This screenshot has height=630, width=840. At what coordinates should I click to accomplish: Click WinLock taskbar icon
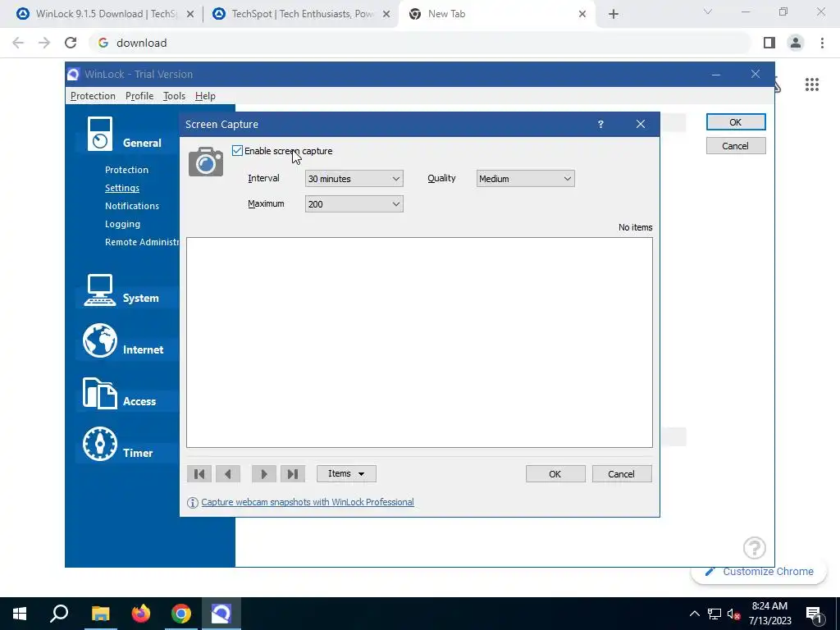point(221,614)
